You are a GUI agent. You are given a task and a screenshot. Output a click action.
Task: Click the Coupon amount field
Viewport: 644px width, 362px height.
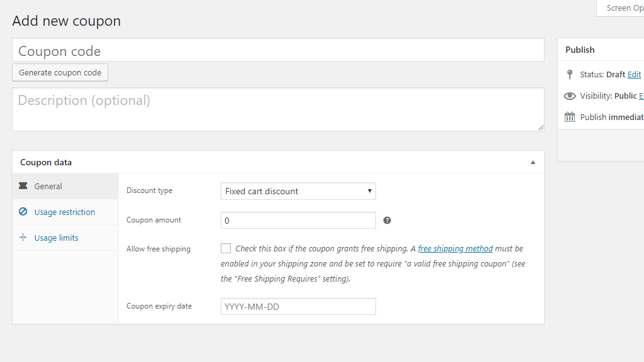[x=298, y=221]
